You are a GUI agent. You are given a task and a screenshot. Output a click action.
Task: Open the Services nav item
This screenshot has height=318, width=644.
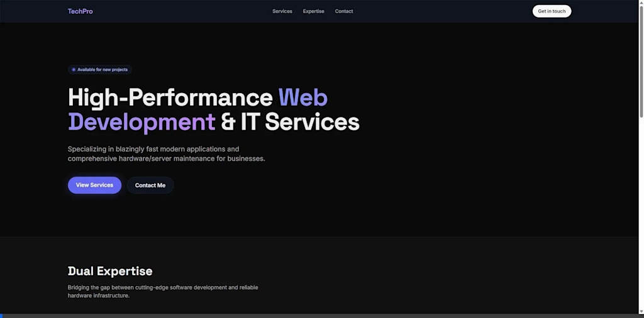(x=282, y=11)
